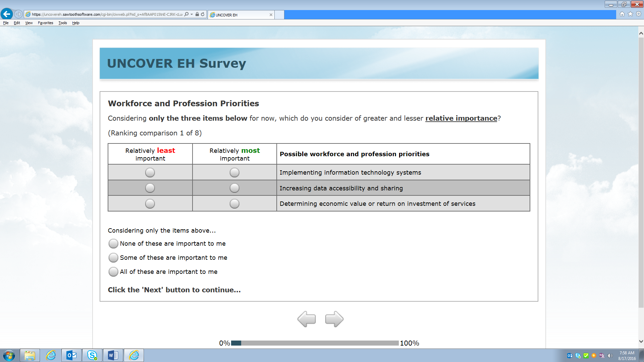Screen dimensions: 644x362
Task: Choose 'All of these are important to me'
Action: tap(113, 271)
